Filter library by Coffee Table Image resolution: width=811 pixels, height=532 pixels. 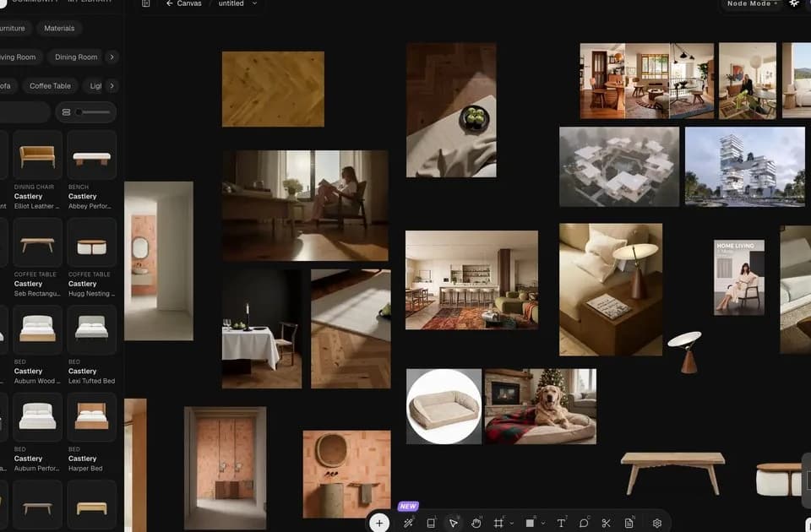50,86
